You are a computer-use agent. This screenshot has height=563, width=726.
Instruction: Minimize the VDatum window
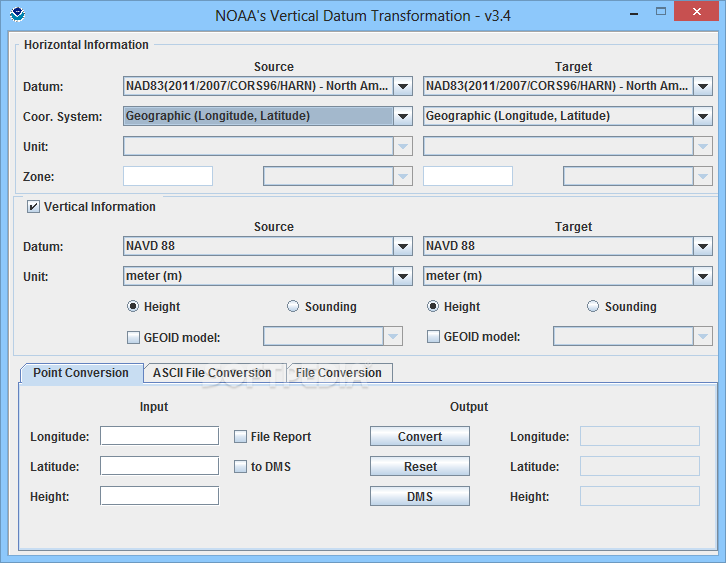coord(634,13)
